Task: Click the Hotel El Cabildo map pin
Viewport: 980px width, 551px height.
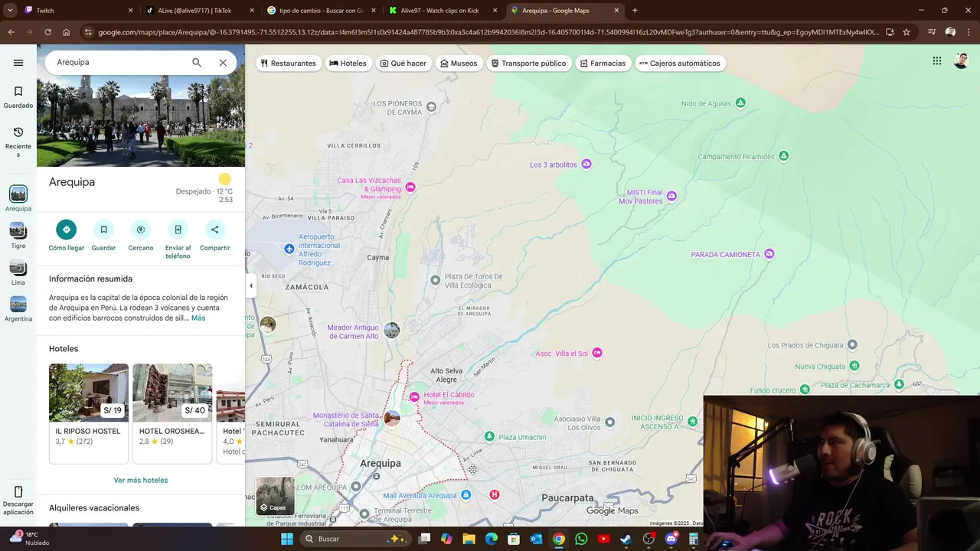Action: point(414,396)
